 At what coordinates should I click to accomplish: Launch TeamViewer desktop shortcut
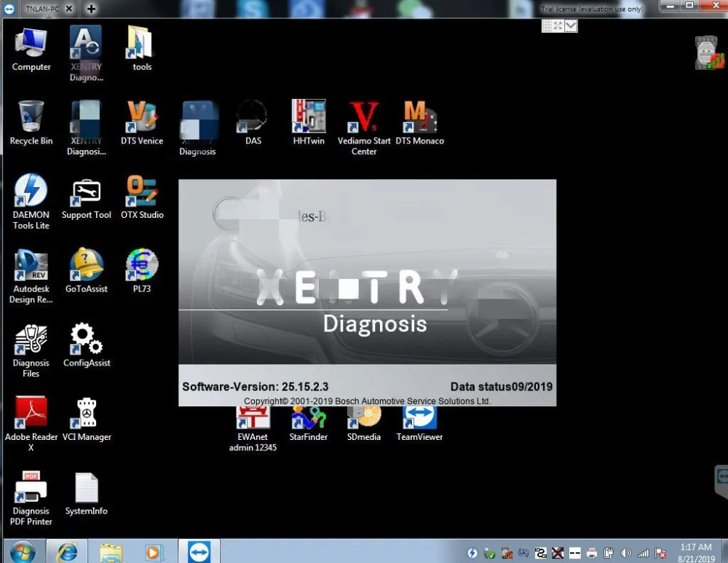coord(420,424)
